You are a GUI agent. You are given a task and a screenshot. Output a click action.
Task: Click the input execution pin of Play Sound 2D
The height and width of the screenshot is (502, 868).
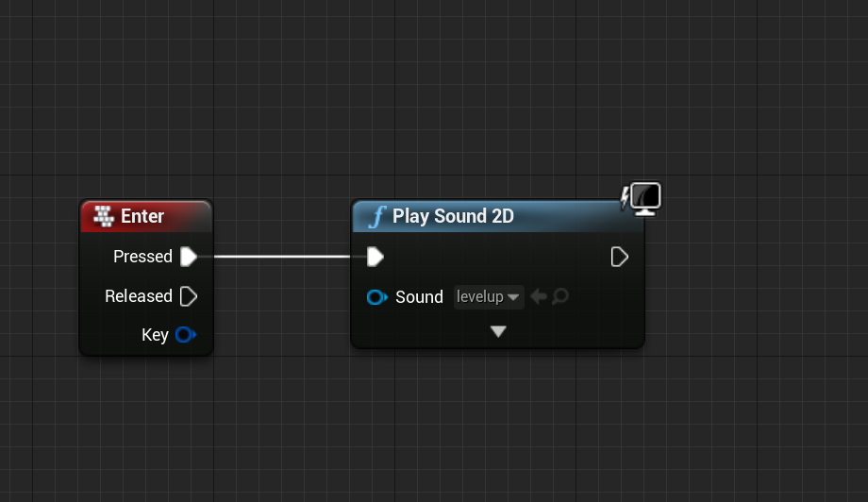[376, 257]
